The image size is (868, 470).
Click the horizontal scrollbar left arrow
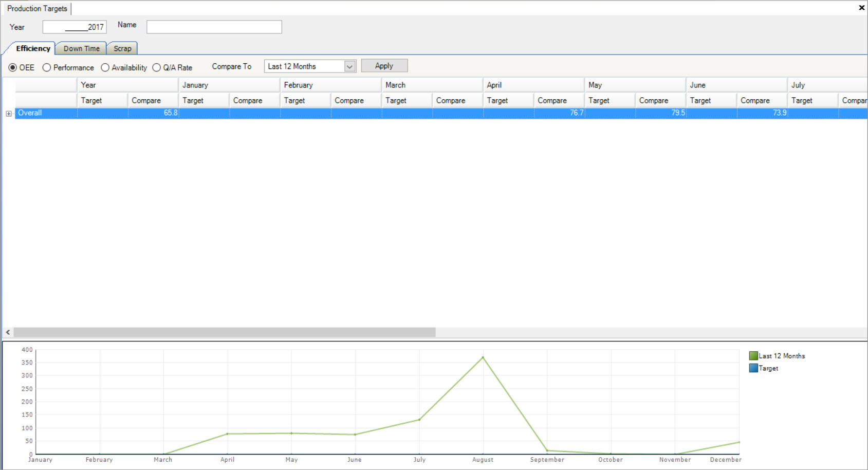tap(8, 332)
